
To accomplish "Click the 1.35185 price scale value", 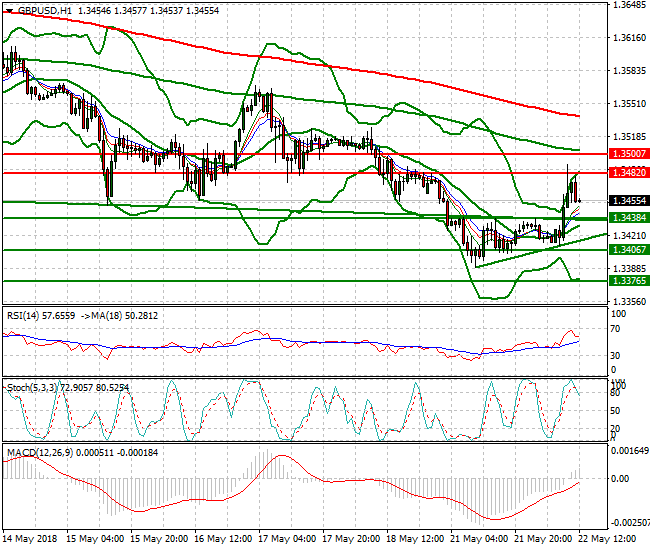I will click(629, 136).
